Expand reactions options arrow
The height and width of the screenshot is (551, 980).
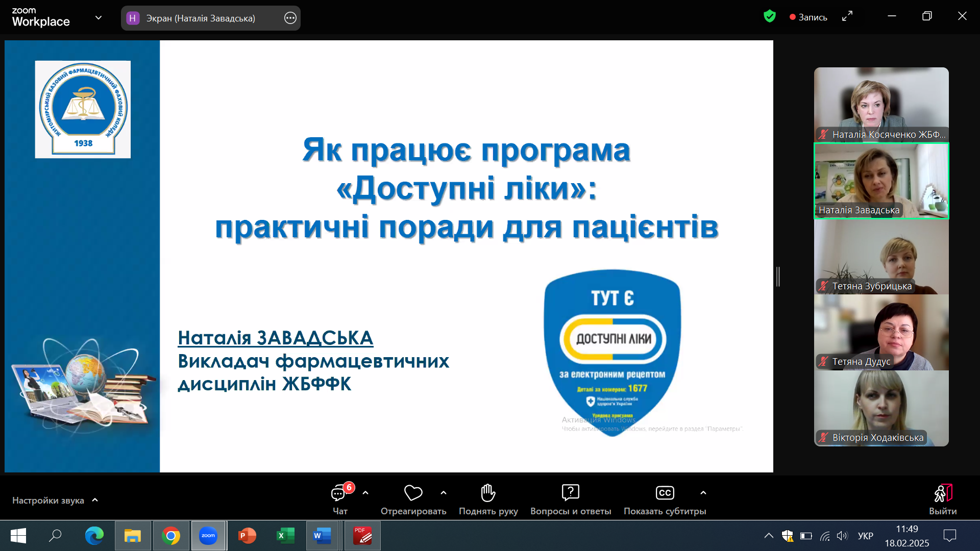pyautogui.click(x=444, y=493)
